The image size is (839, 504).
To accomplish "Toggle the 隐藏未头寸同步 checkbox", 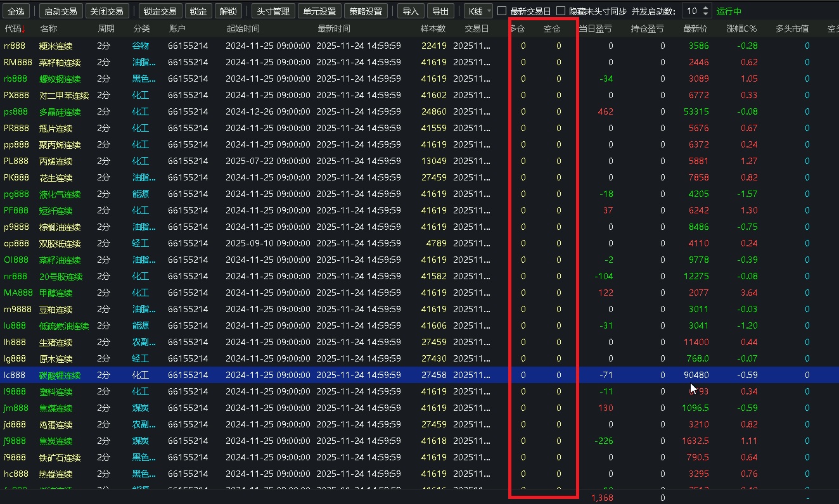I will coord(561,11).
